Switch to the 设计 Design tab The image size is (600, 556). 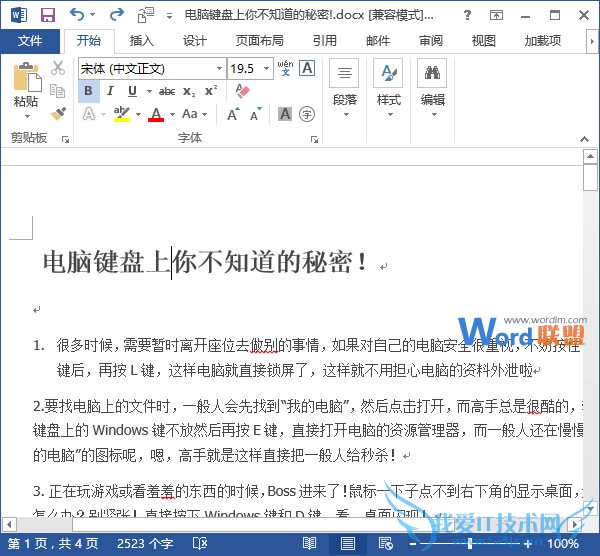coord(194,40)
